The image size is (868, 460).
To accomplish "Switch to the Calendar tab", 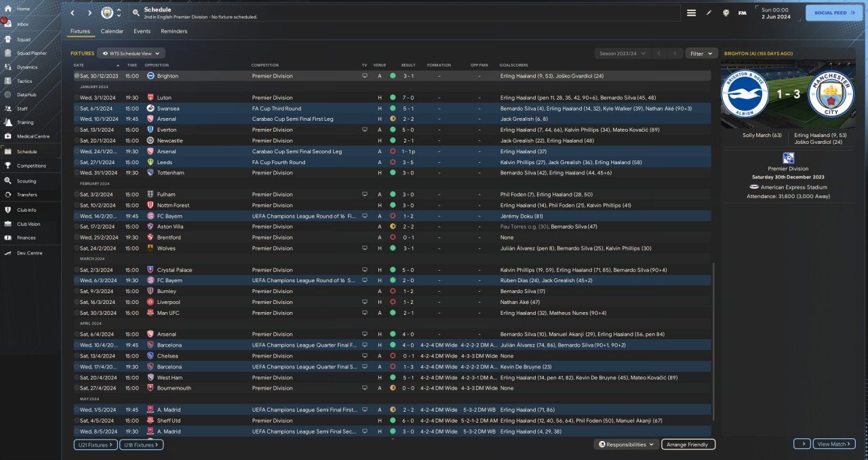I will 112,31.
